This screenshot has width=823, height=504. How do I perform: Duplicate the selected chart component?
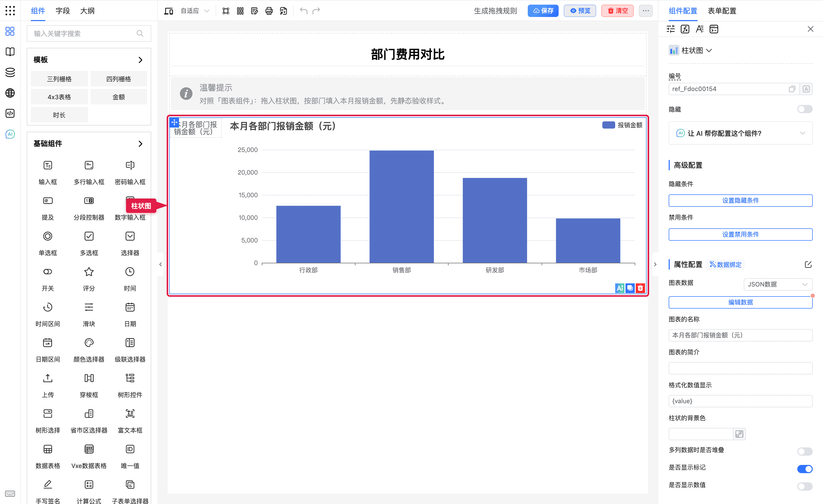(x=630, y=288)
